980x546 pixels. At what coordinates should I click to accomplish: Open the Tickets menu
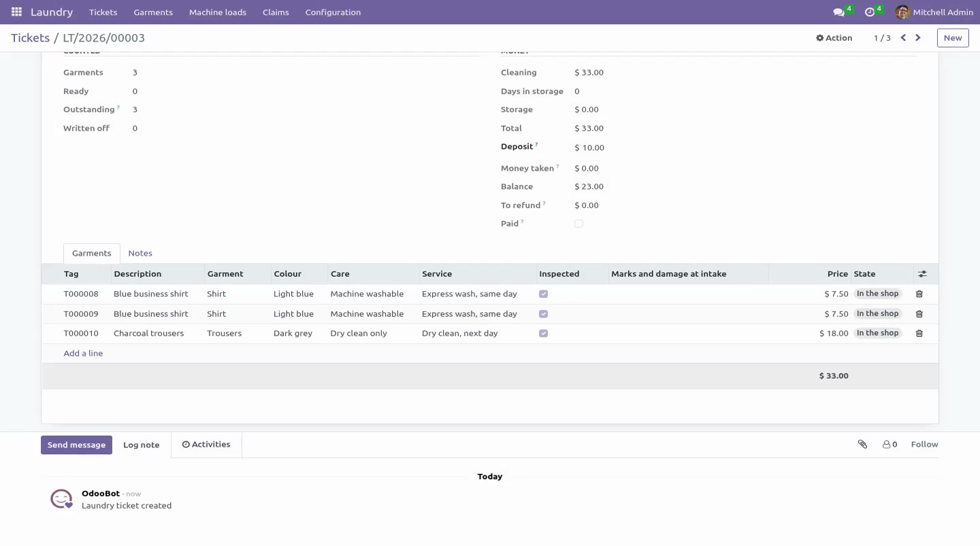coord(103,12)
